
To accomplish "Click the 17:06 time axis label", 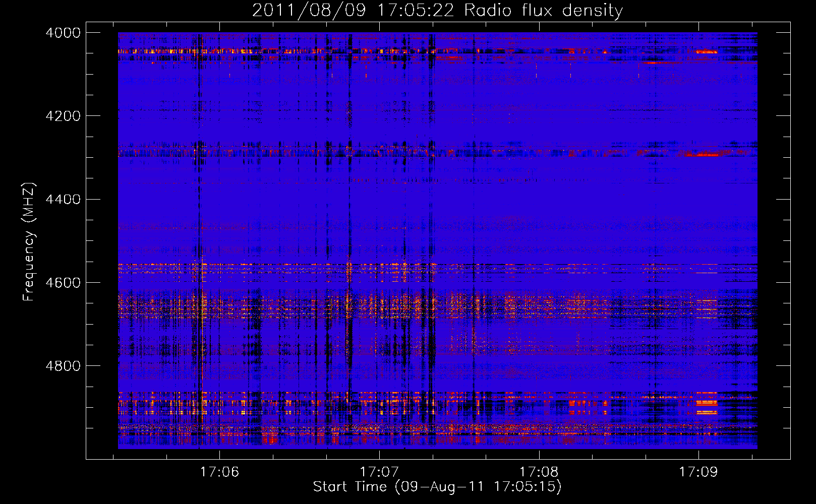I will [x=219, y=472].
